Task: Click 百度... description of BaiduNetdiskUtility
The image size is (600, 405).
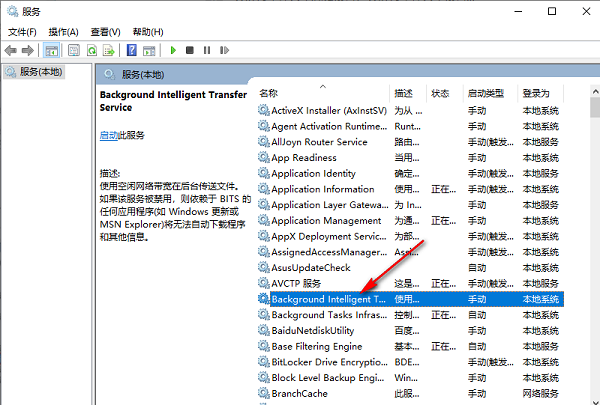Action: pyautogui.click(x=407, y=330)
